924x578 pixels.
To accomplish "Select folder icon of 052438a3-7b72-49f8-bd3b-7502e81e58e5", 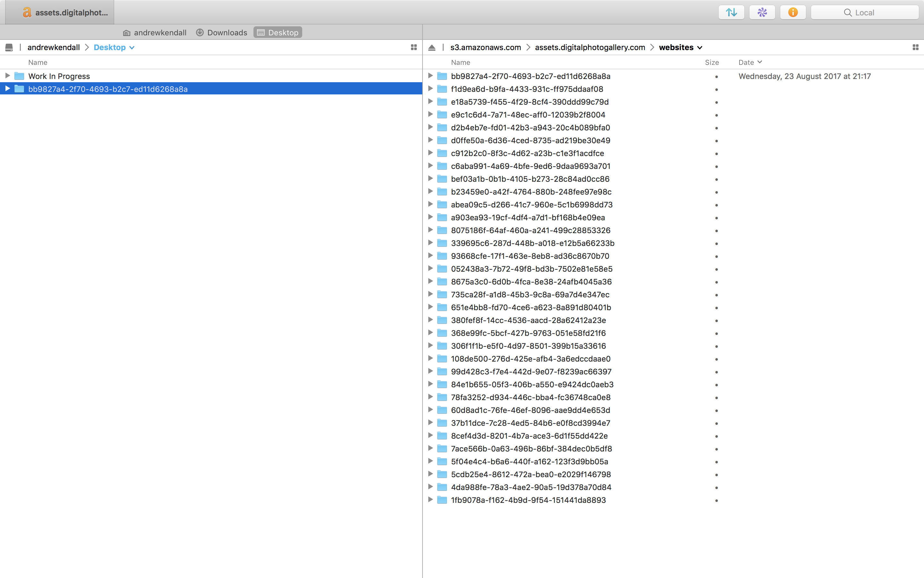I will point(442,269).
